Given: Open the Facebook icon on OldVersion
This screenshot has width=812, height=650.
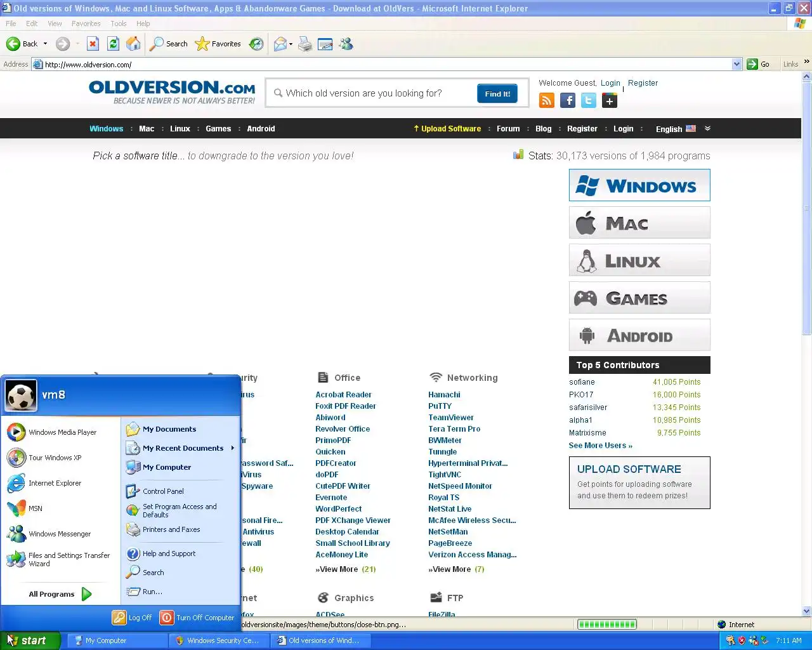Looking at the screenshot, I should point(568,100).
